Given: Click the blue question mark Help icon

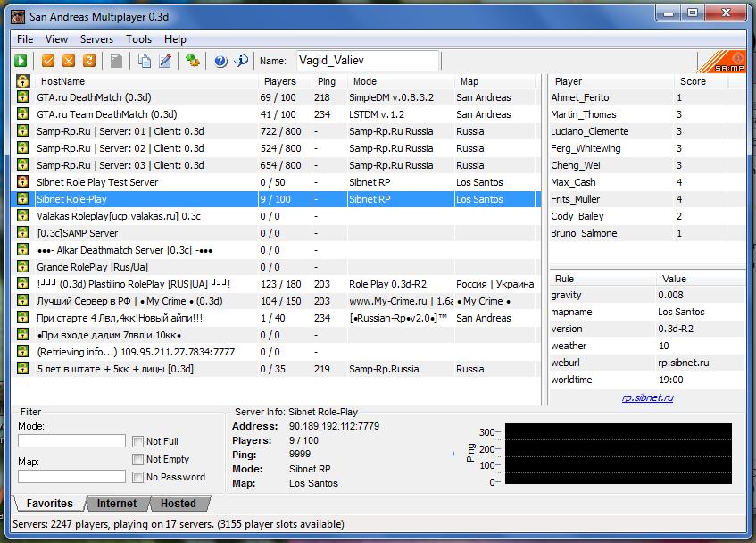Looking at the screenshot, I should click(x=220, y=61).
